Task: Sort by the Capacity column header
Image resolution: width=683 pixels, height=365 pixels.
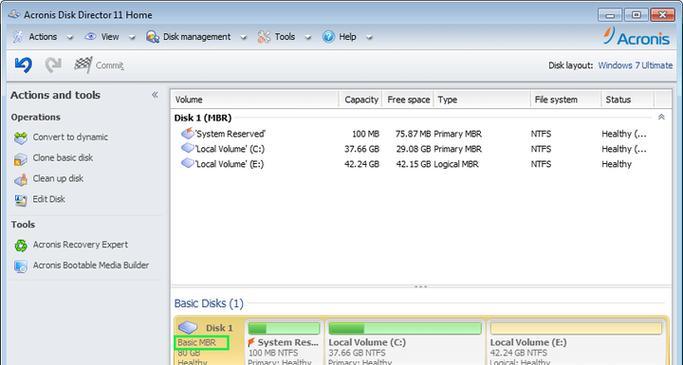Action: click(x=360, y=100)
